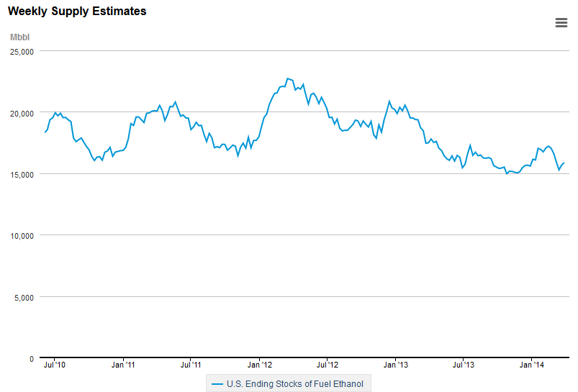This screenshot has height=392, width=578.
Task: Select the Jan '13 x-axis label
Action: point(395,365)
